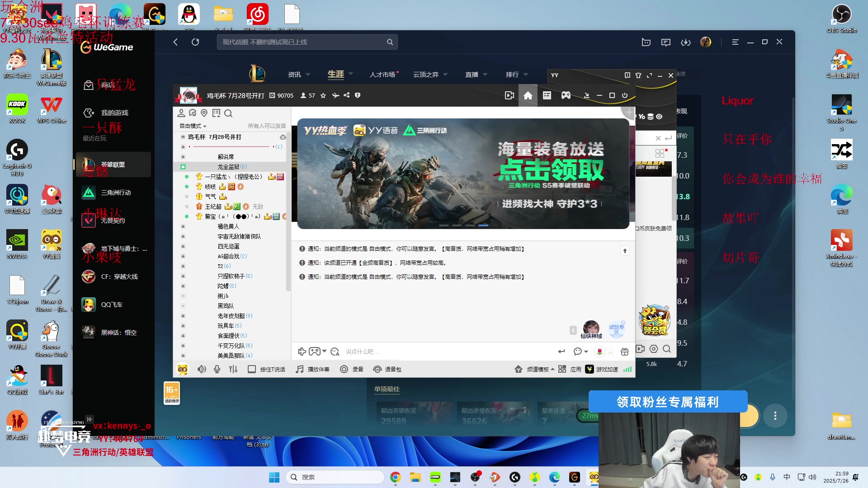Click the airplane invite icon

(335, 95)
